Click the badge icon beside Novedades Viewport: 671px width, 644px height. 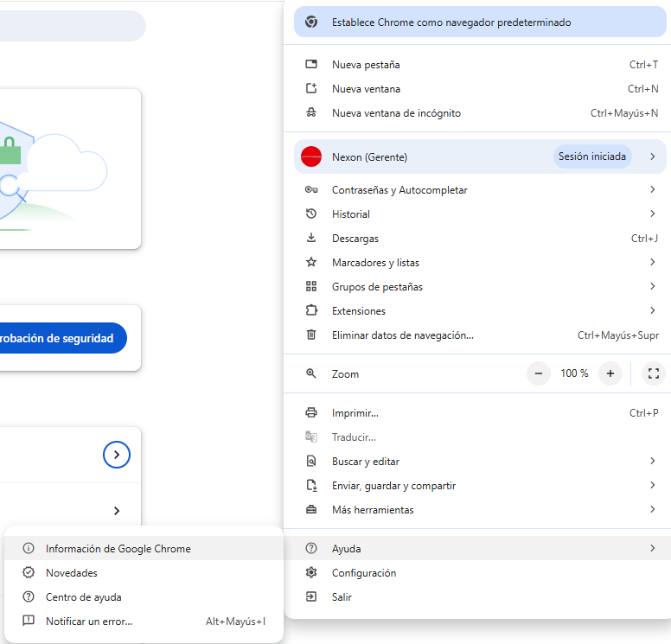29,572
